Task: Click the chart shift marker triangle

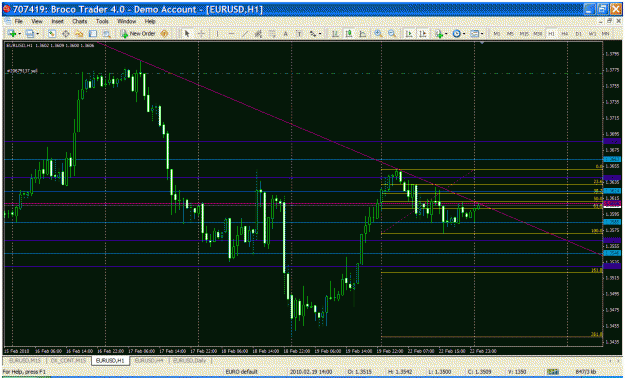Action: tap(482, 42)
